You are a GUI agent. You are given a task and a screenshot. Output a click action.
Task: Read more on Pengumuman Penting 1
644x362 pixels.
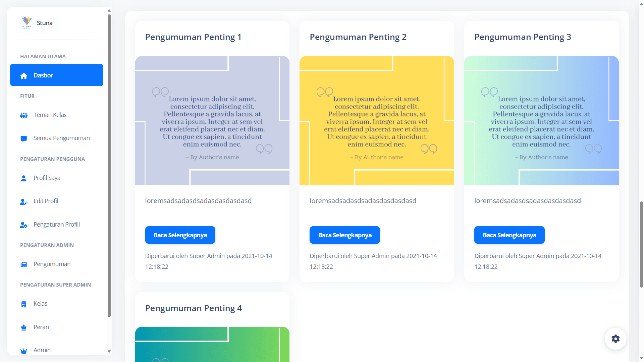coord(180,235)
